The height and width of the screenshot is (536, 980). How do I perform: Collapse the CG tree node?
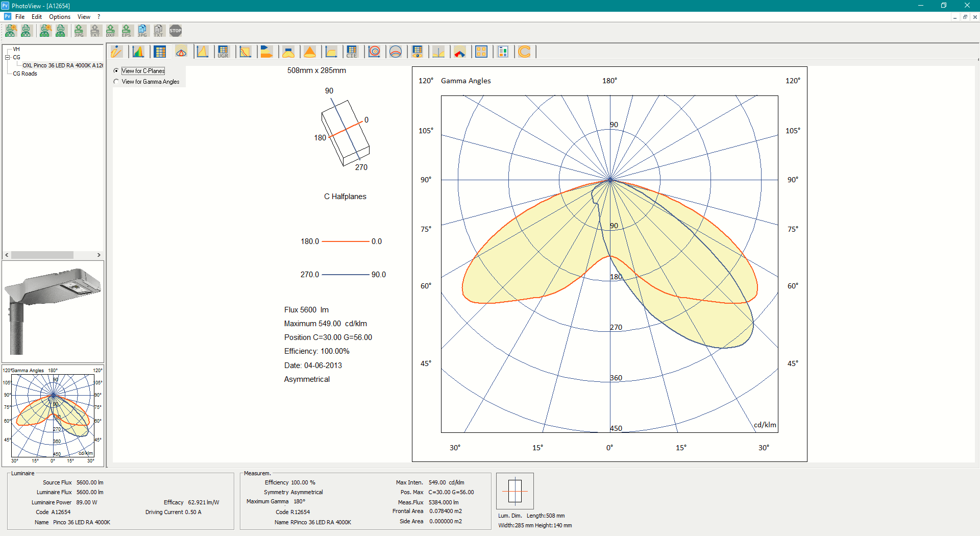click(8, 57)
